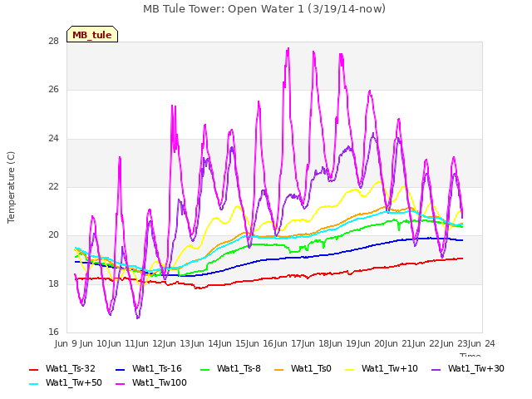Click the Jun 9 x-axis label
The height and width of the screenshot is (399, 532).
click(66, 343)
